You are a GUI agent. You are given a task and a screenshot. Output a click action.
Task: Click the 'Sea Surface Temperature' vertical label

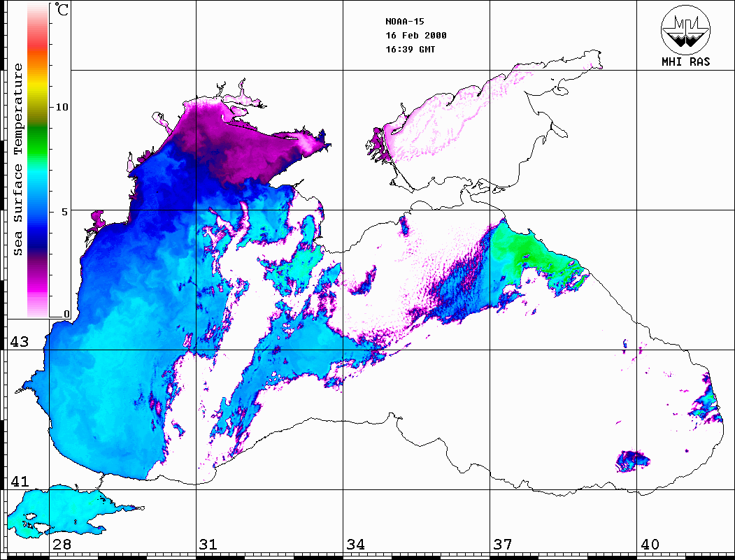click(x=17, y=159)
